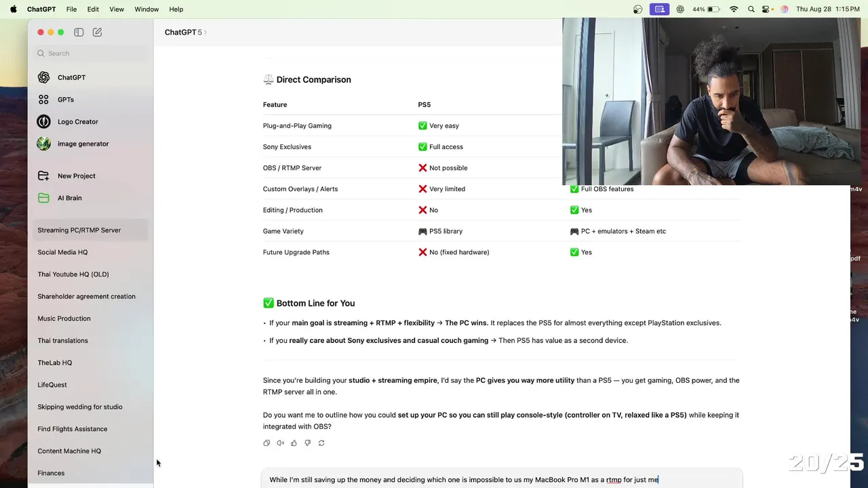Open Spotlight search in menu bar

751,9
